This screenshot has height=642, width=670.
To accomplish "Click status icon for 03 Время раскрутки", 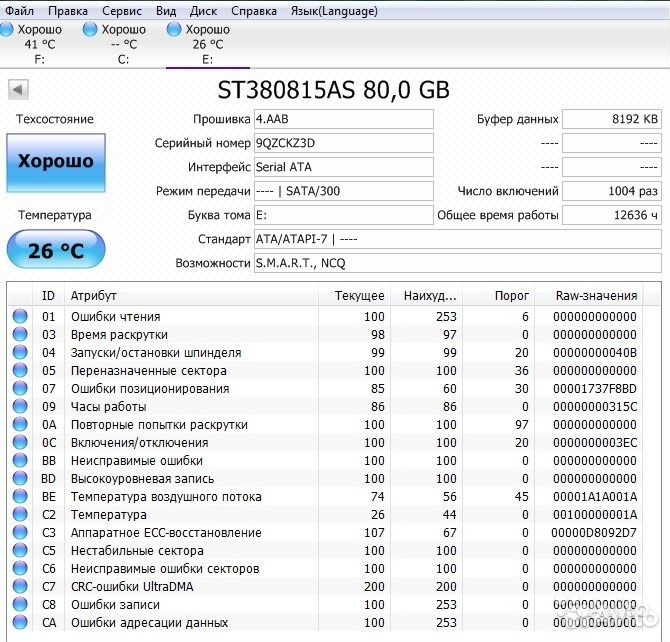I will [20, 334].
